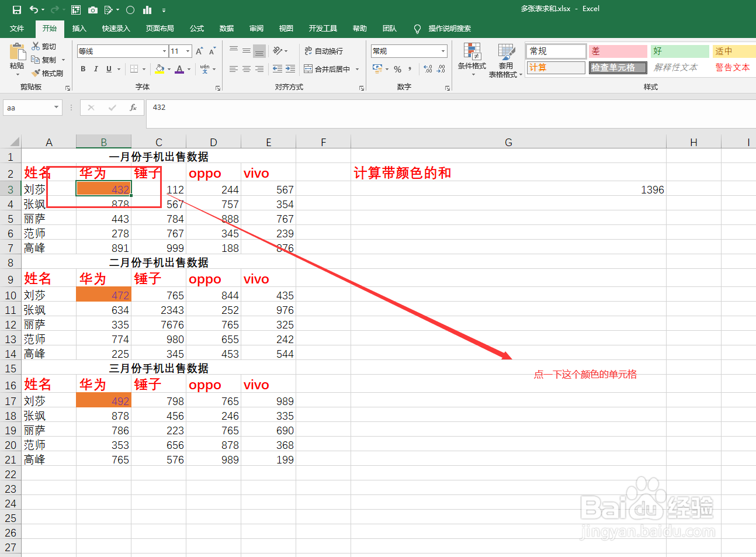Click the camera screenshot icon on quick access toolbar
This screenshot has width=756, height=557.
[x=93, y=9]
